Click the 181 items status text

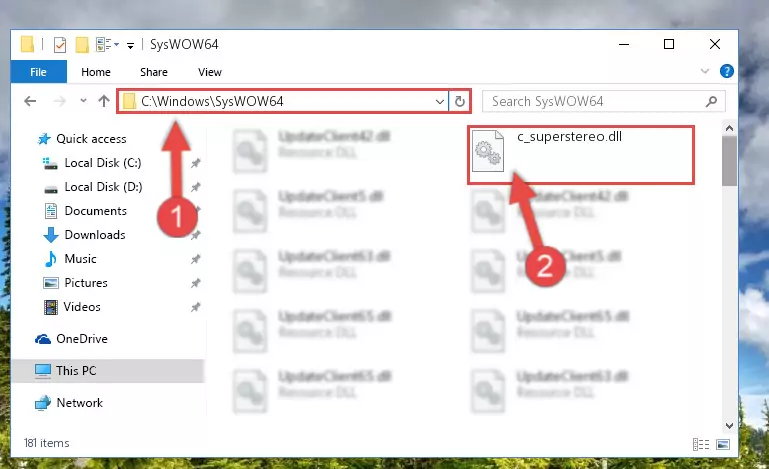point(47,443)
